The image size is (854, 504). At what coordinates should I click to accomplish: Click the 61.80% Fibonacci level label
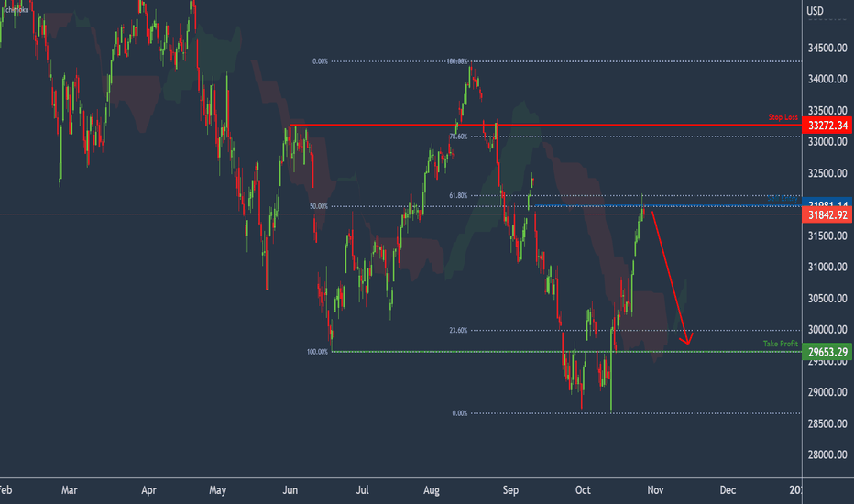[458, 195]
